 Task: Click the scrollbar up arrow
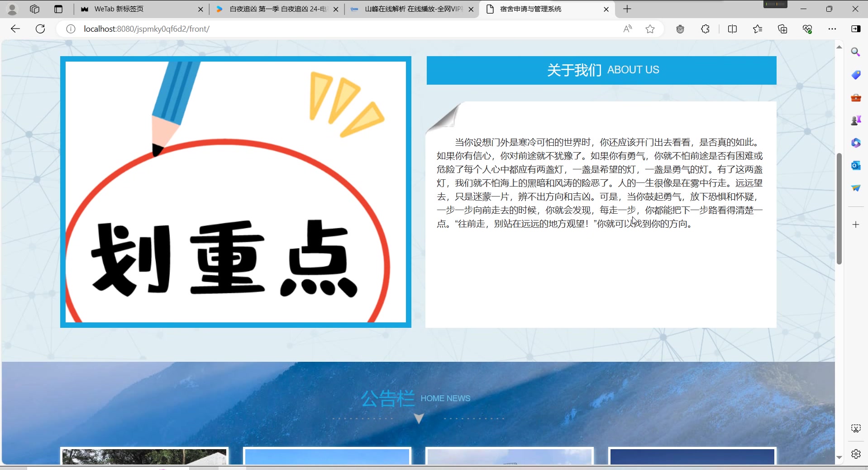click(x=839, y=47)
